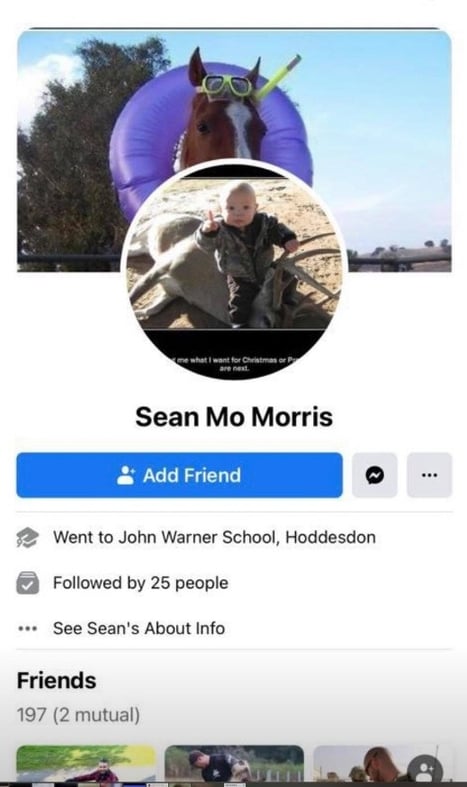Click the graduation cap education icon
This screenshot has height=787, width=467.
[x=27, y=537]
